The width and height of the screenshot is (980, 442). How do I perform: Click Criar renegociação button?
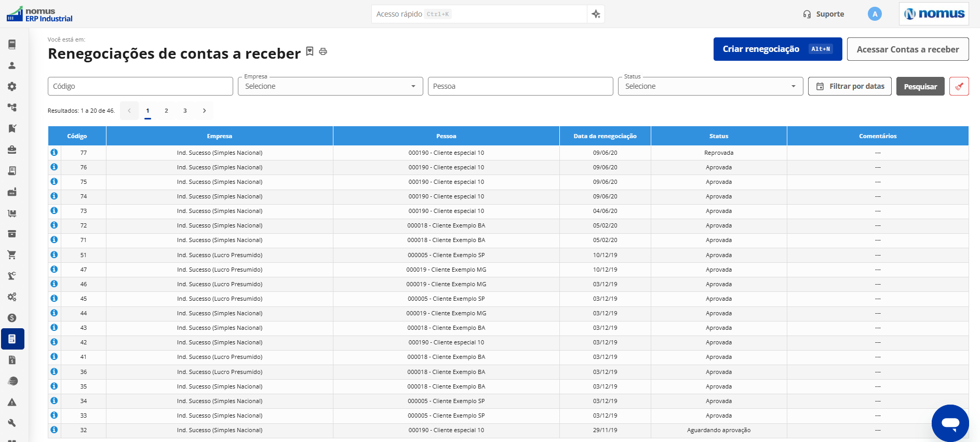pyautogui.click(x=777, y=49)
